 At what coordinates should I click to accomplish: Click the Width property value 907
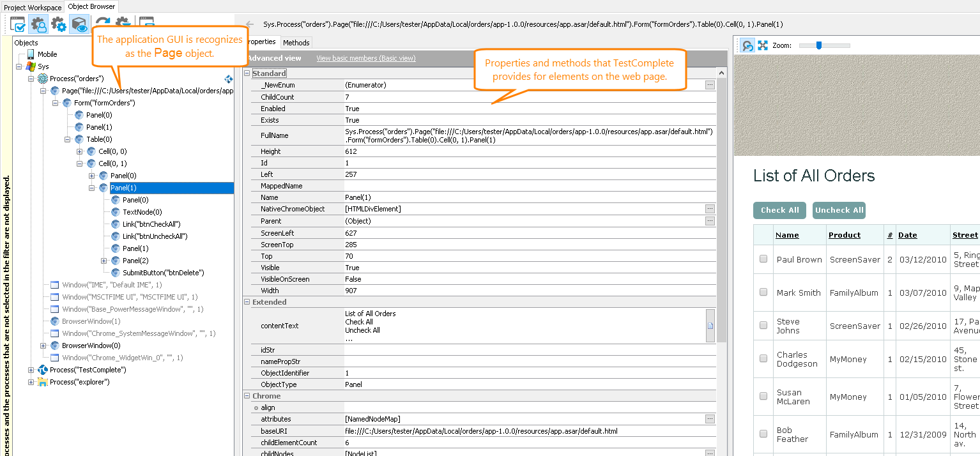351,291
